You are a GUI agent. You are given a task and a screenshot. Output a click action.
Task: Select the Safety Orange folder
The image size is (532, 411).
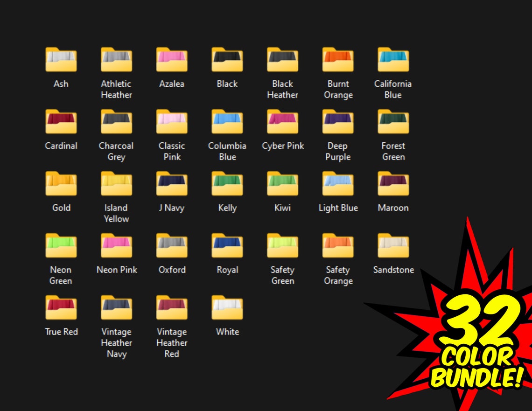[x=338, y=246]
